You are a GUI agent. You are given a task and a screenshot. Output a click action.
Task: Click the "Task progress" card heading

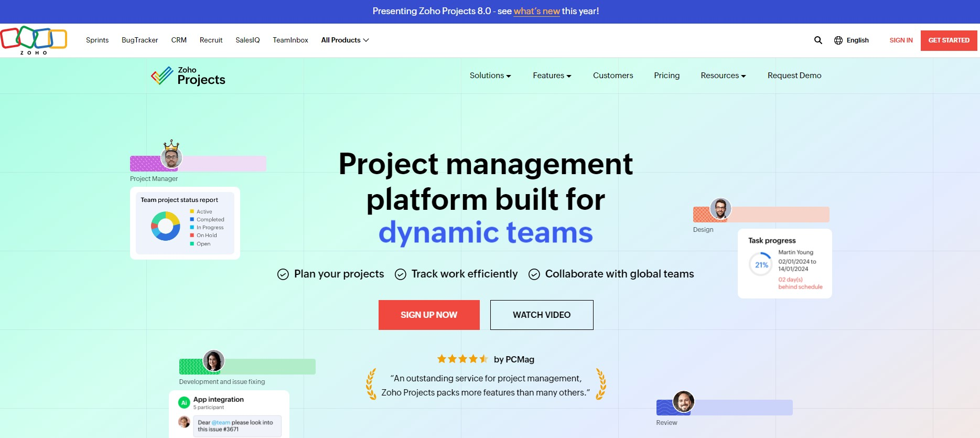point(772,241)
